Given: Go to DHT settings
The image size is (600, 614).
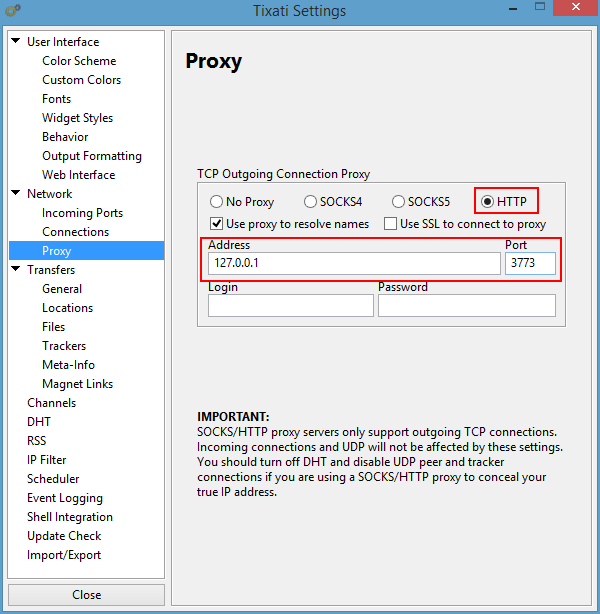Looking at the screenshot, I should pos(39,422).
